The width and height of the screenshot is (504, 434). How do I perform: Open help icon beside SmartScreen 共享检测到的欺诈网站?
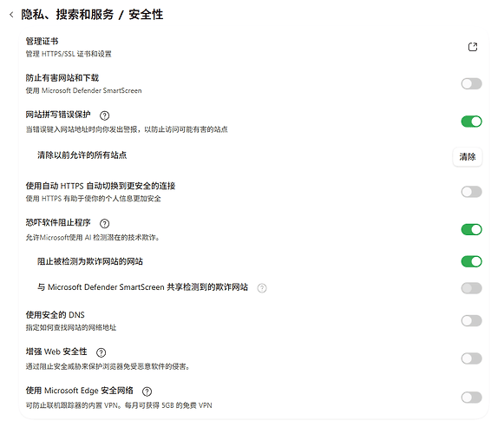click(x=262, y=288)
